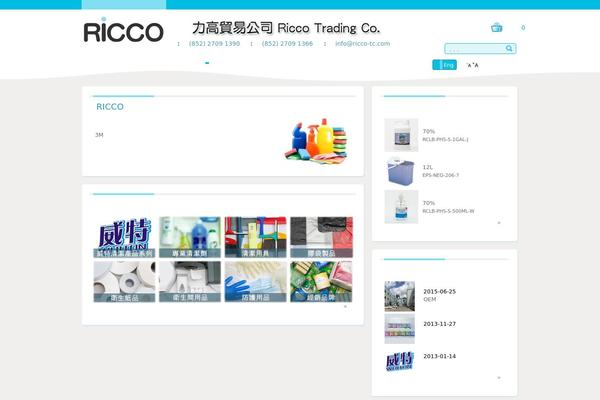Open the info@ricco-tc.com email link
The image size is (600, 400).
tap(363, 44)
